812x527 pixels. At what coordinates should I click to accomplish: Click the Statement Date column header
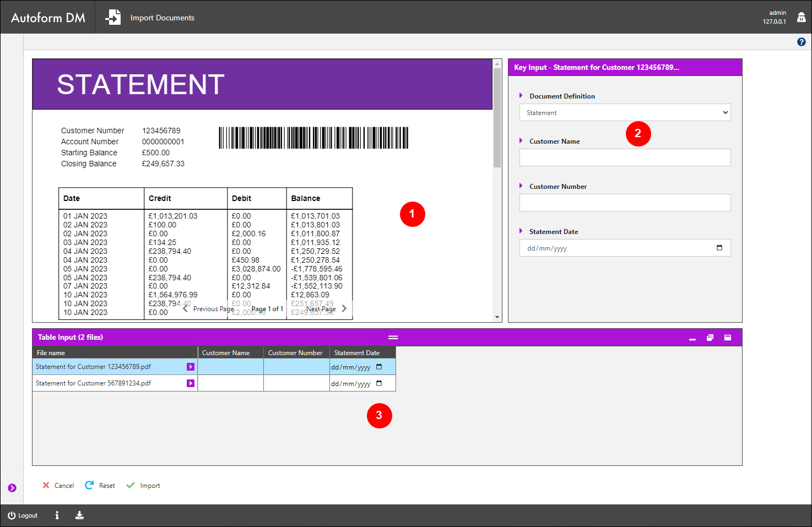click(x=362, y=353)
